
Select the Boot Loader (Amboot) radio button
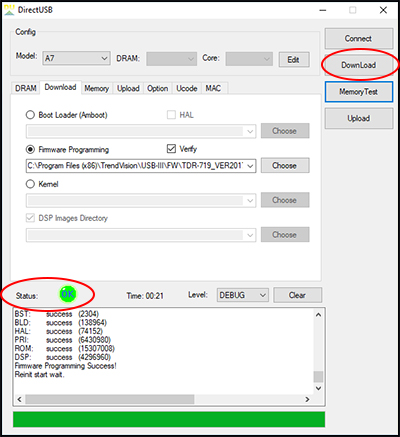pos(30,115)
